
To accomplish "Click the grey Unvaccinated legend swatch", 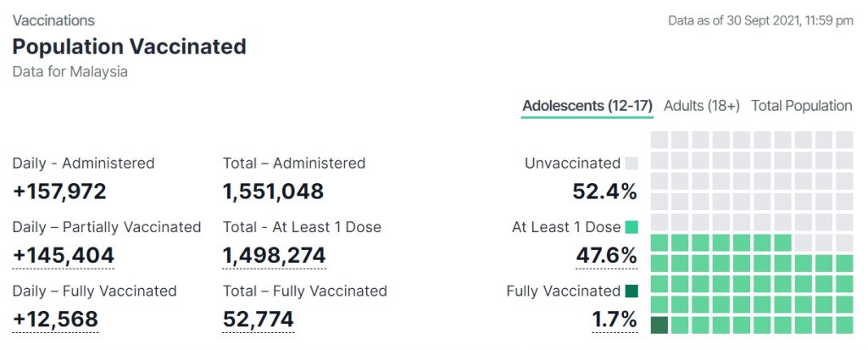I will pyautogui.click(x=632, y=164).
